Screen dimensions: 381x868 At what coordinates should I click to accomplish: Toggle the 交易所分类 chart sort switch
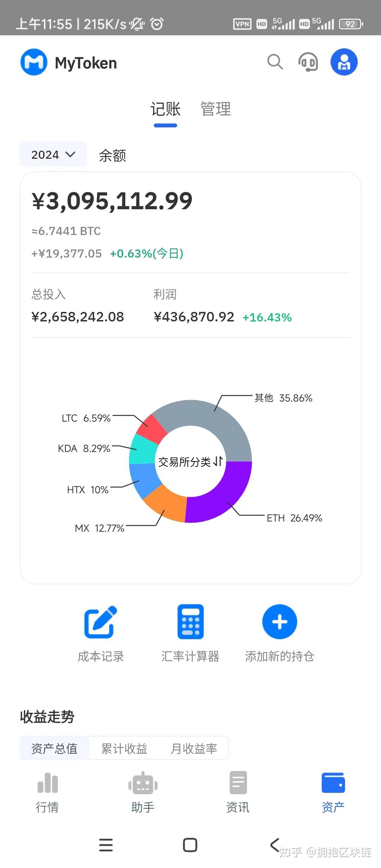190,462
